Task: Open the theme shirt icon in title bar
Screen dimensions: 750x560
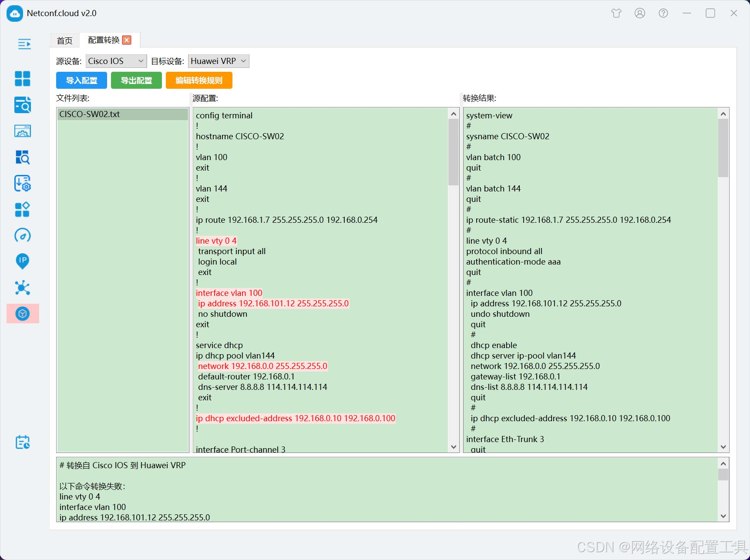Action: [616, 13]
